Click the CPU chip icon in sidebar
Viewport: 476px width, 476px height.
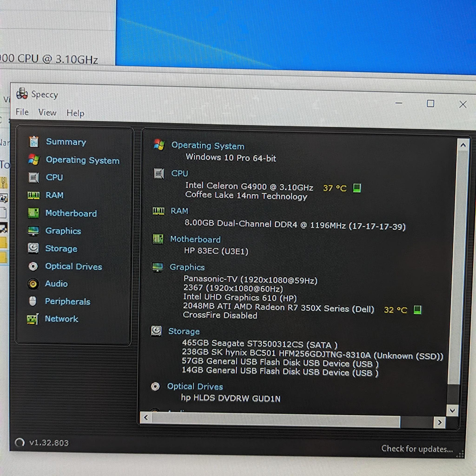(x=33, y=177)
